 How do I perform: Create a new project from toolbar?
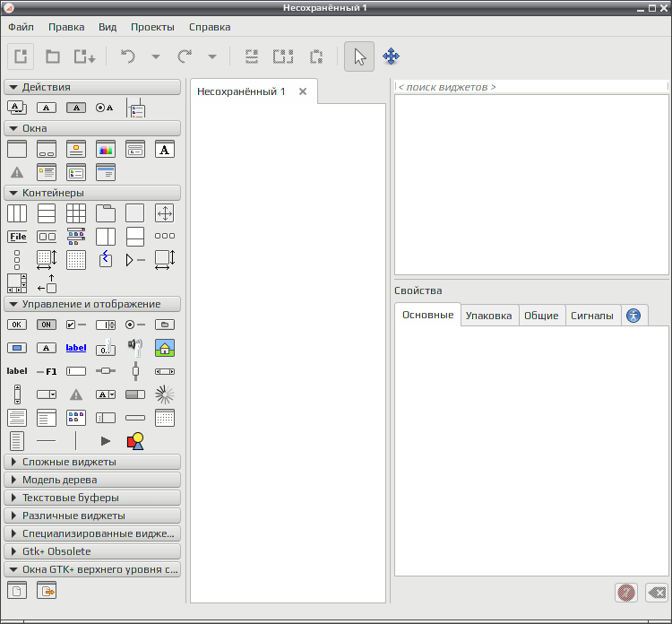(x=21, y=56)
